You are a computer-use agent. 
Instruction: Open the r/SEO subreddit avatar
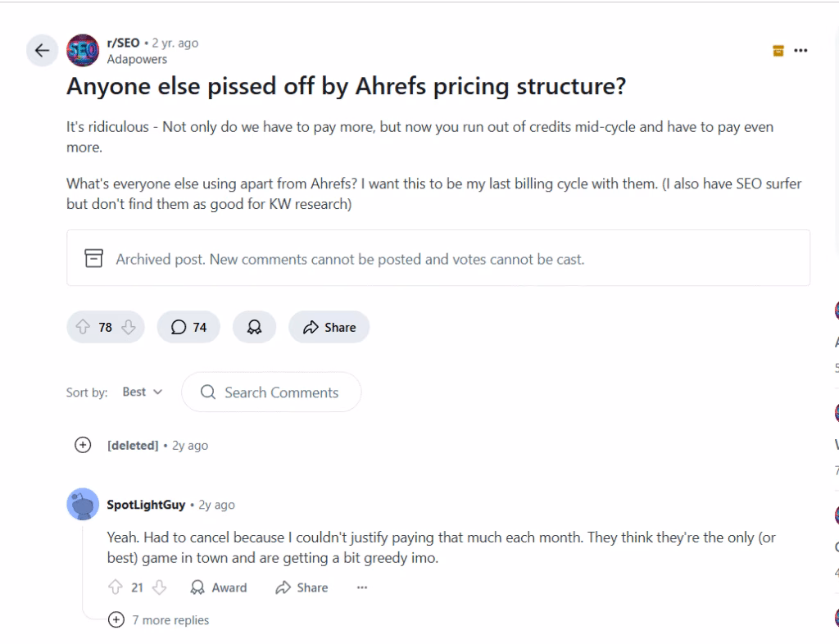click(x=82, y=50)
